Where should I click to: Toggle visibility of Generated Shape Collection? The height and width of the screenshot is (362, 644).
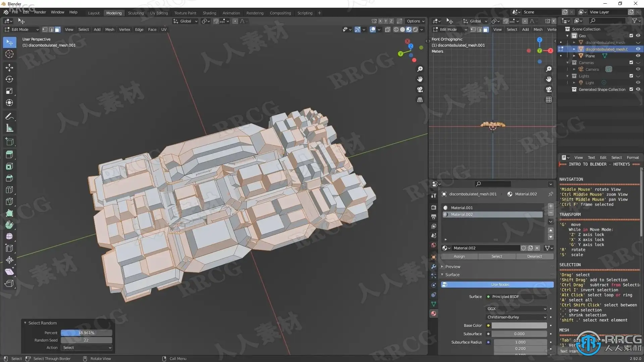(x=638, y=89)
